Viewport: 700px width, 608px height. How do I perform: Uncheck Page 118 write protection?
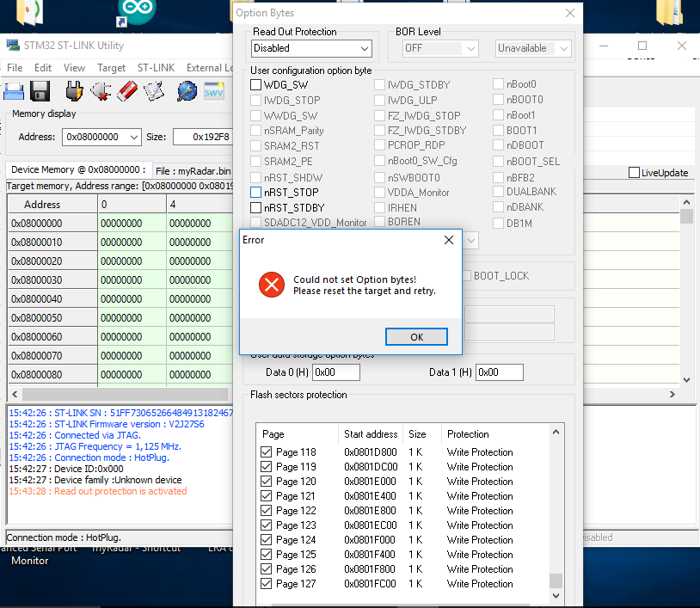266,451
